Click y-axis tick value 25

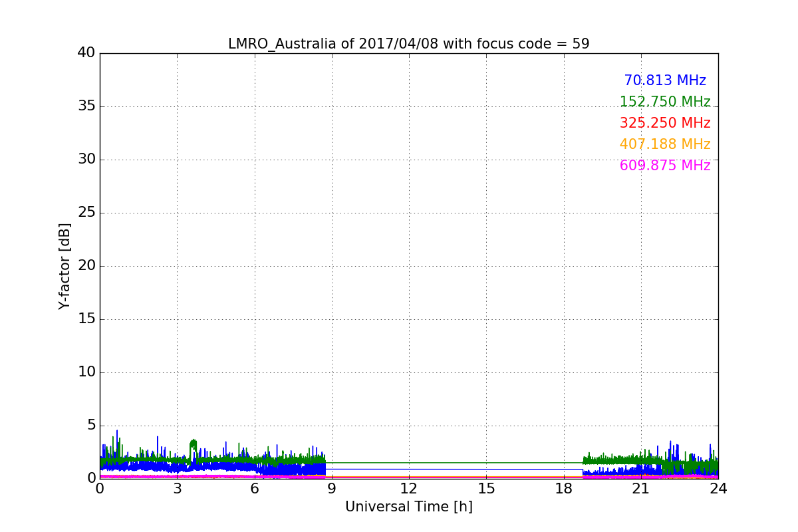86,213
